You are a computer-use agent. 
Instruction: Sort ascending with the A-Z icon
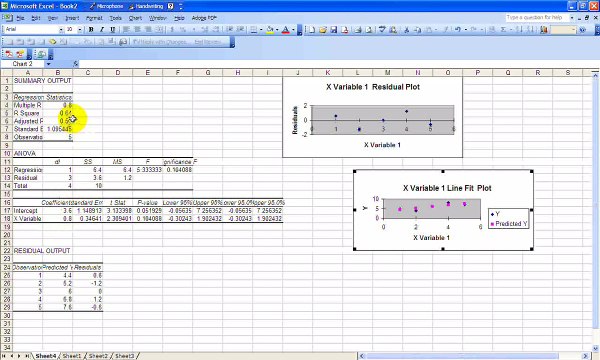(520, 29)
